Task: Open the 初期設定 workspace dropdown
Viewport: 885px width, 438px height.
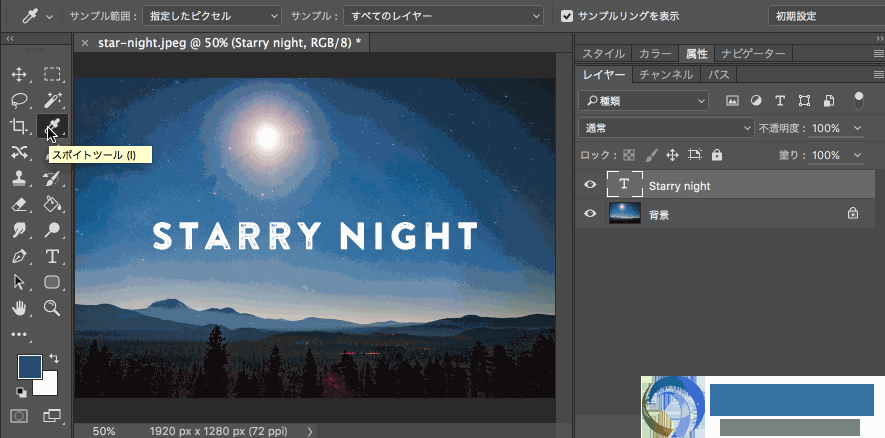Action: click(826, 16)
